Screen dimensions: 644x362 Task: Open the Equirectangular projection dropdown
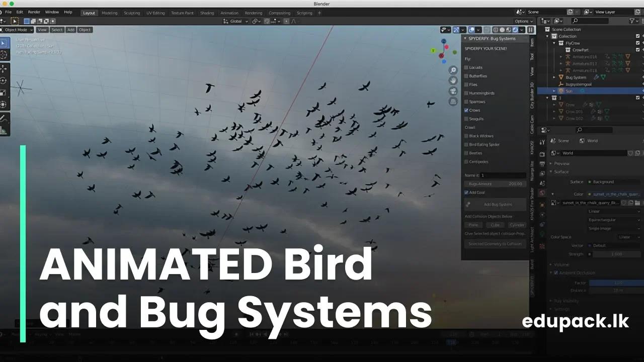[611, 220]
